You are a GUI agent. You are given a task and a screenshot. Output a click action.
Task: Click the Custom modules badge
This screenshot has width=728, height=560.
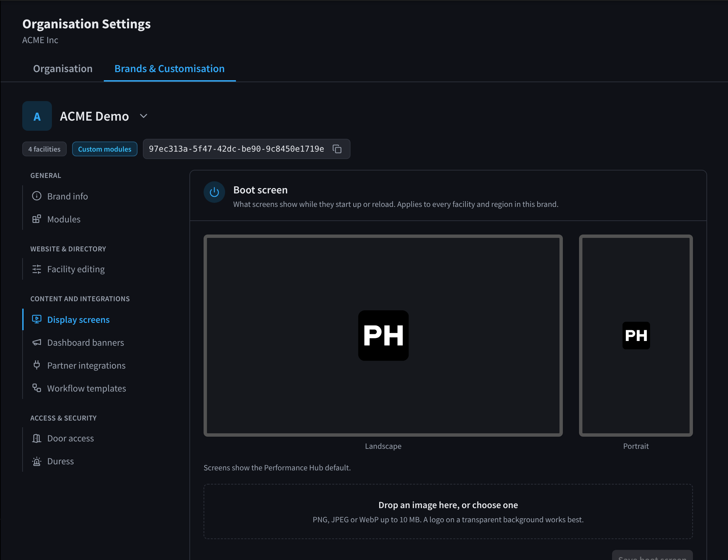[105, 149]
